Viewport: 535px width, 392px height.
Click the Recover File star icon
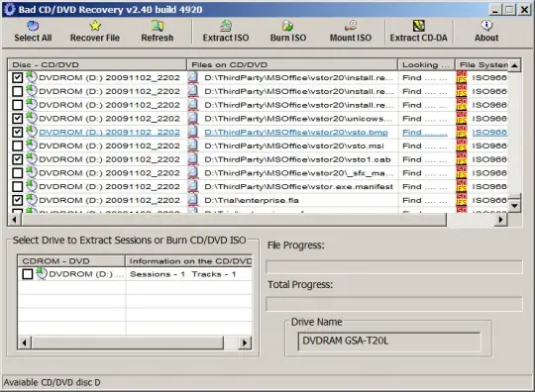click(95, 26)
